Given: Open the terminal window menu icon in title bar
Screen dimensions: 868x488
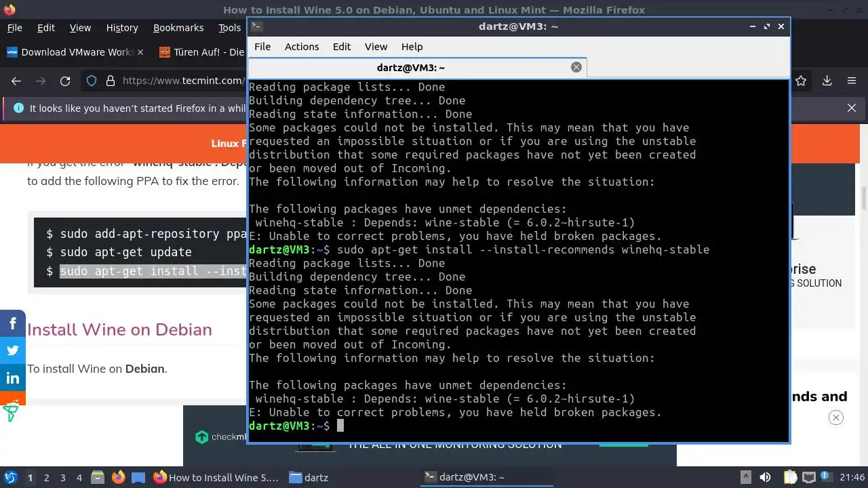Looking at the screenshot, I should click(256, 26).
